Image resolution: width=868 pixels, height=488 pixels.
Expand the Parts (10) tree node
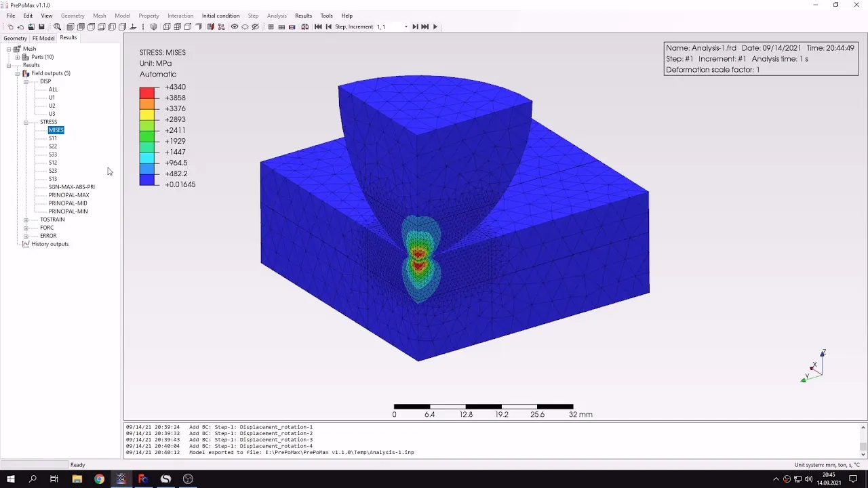click(x=17, y=57)
